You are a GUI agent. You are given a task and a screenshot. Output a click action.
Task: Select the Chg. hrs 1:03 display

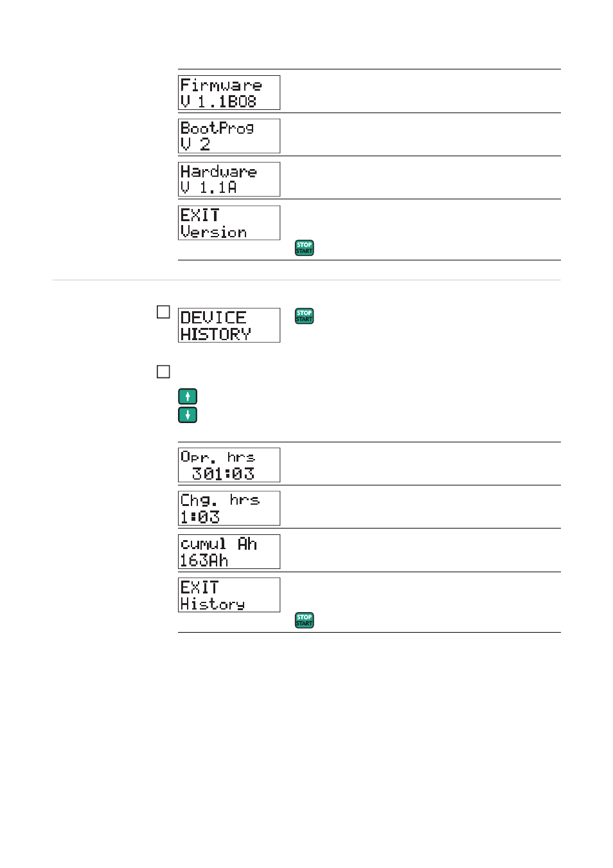pos(229,508)
